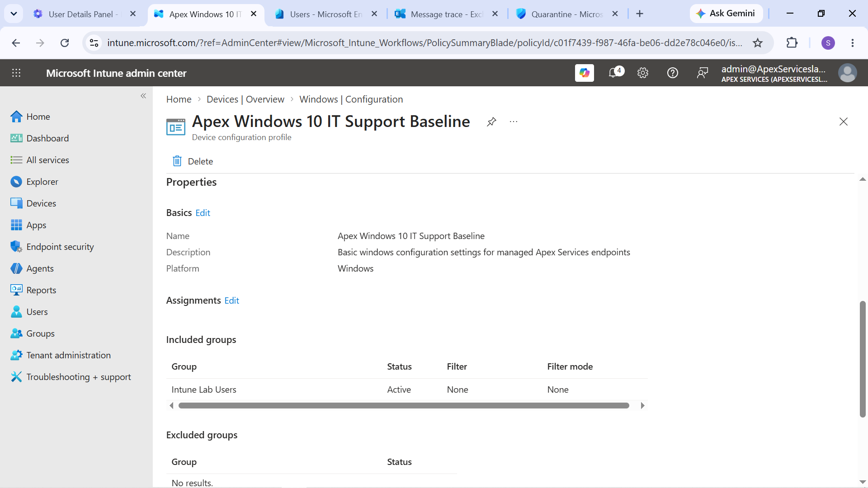Viewport: 868px width, 488px height.
Task: View site information icon in address bar
Action: 94,43
